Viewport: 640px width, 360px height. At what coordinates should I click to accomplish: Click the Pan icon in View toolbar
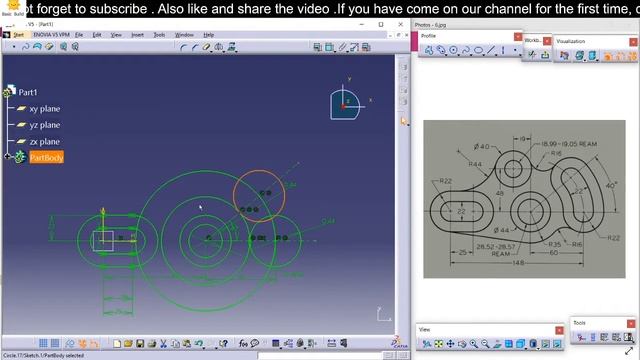coord(450,344)
